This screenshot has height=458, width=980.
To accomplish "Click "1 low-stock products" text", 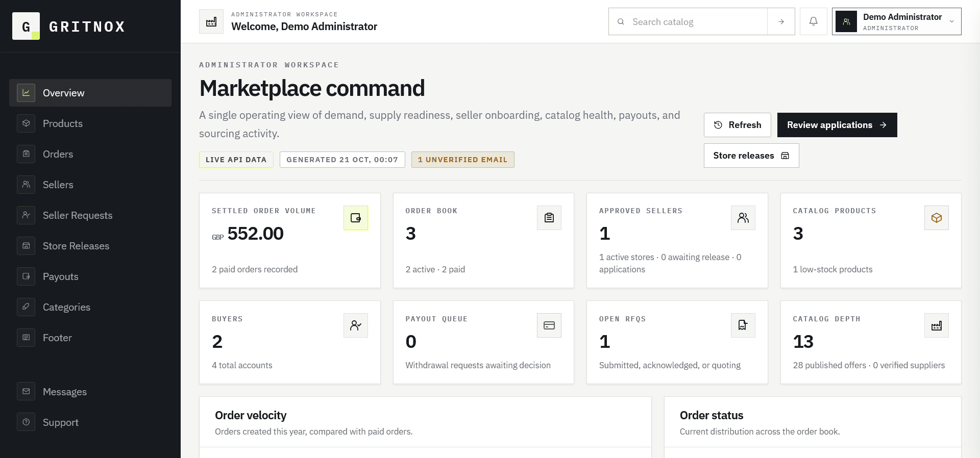I will click(x=833, y=269).
